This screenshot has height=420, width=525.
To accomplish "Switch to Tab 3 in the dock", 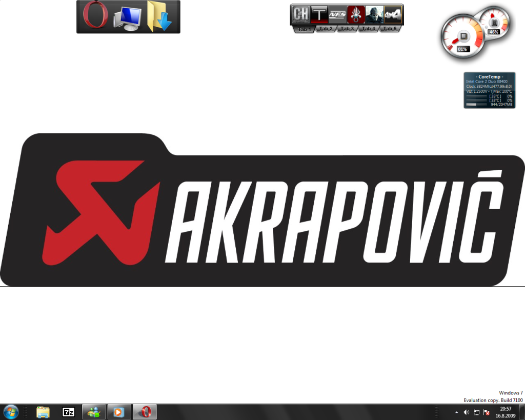I will tap(347, 29).
